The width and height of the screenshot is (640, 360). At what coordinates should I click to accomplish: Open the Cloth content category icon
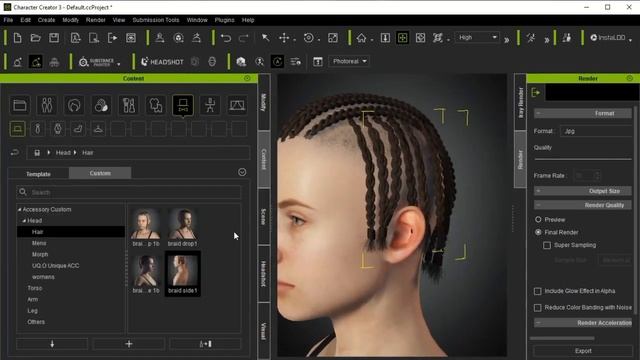156,105
